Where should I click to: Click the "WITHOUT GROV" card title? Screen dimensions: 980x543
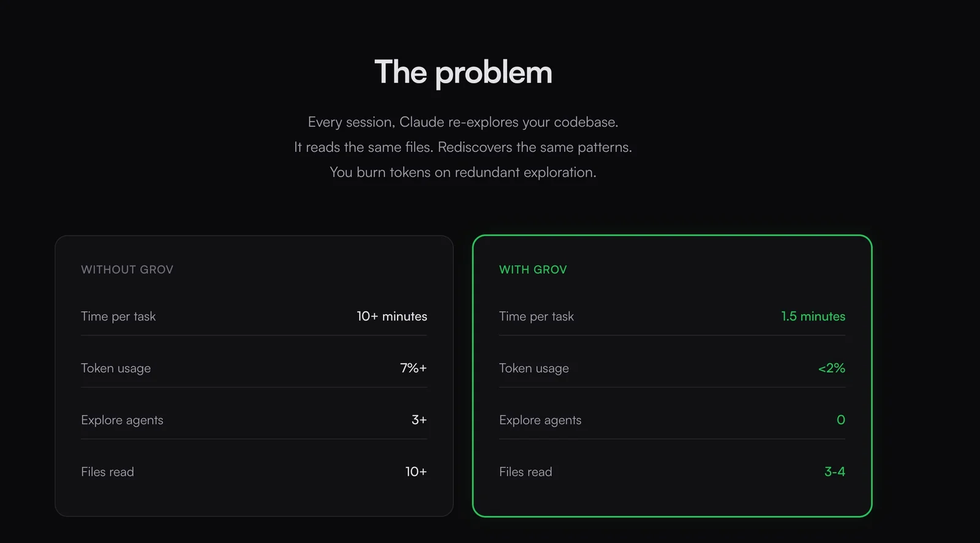[x=127, y=269]
